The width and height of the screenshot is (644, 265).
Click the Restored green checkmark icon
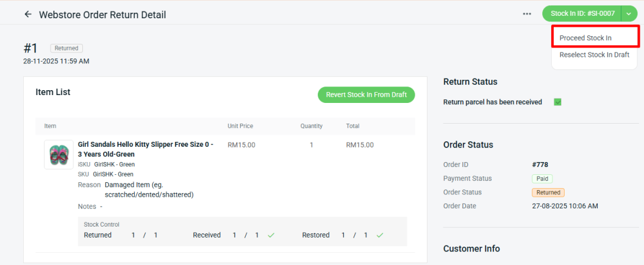click(x=380, y=235)
